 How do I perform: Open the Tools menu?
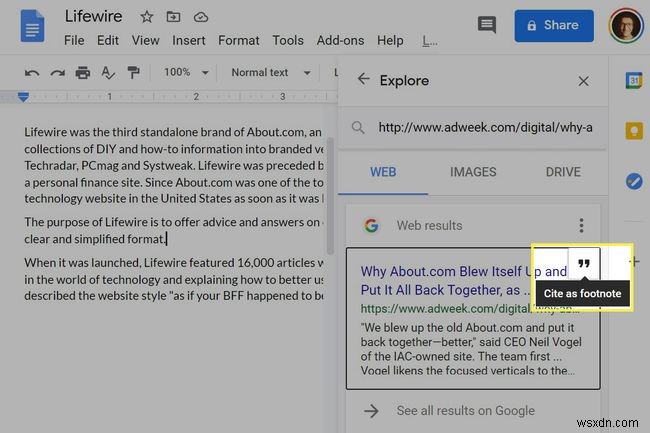pyautogui.click(x=288, y=41)
